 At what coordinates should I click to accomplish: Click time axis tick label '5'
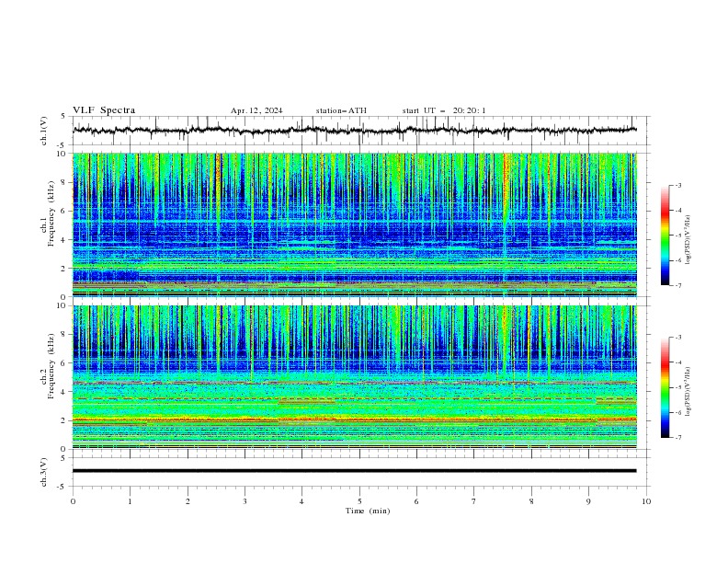coord(359,501)
